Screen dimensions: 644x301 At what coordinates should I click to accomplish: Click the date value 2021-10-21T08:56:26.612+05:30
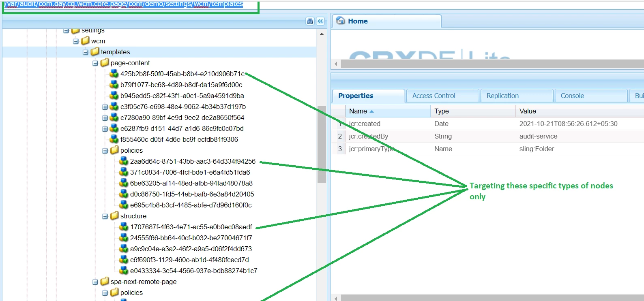[x=568, y=124]
